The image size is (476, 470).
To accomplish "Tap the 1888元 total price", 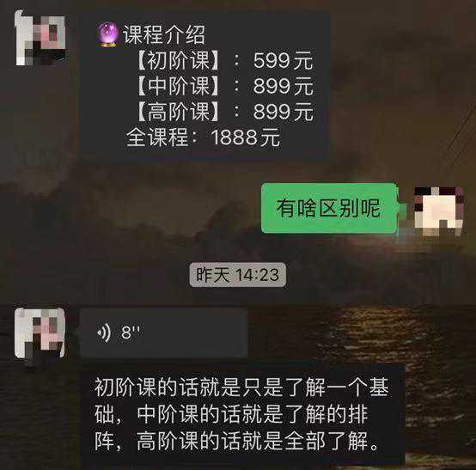I will [x=245, y=137].
